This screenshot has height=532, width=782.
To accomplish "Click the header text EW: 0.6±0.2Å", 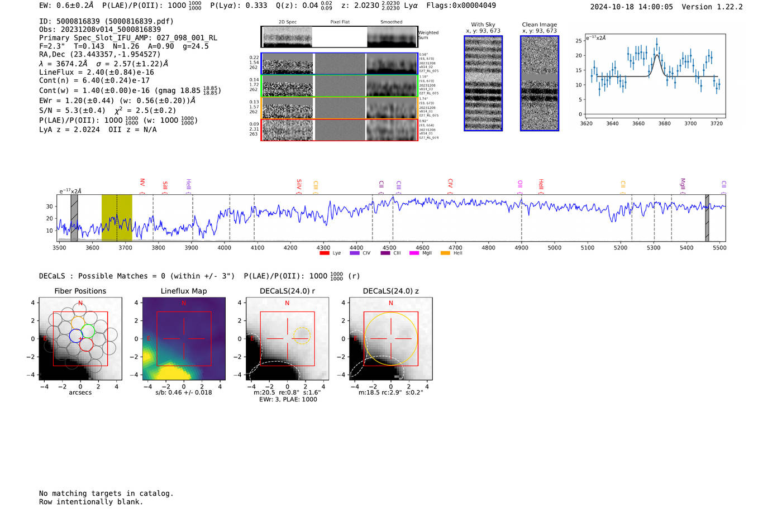I will (66, 6).
